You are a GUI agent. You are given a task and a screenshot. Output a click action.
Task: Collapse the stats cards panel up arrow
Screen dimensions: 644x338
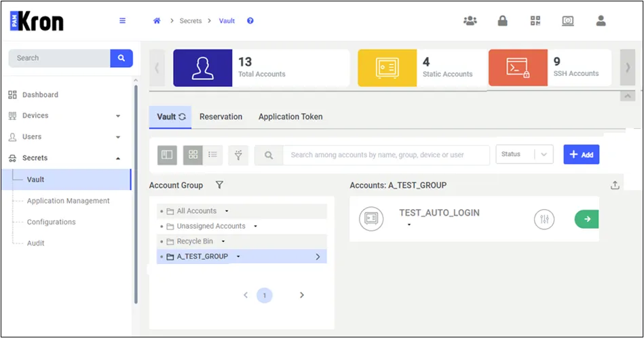628,96
